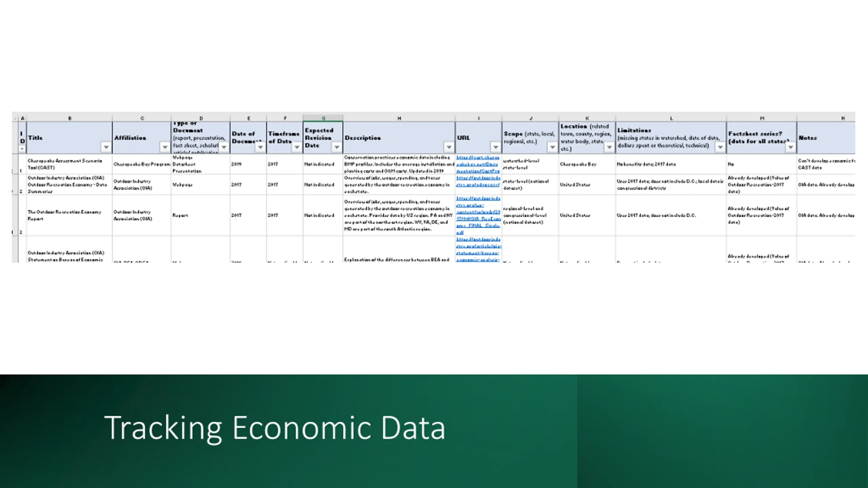Open the Timeframe of Data filter dropdown
Screen dimensions: 868x488
(297, 147)
